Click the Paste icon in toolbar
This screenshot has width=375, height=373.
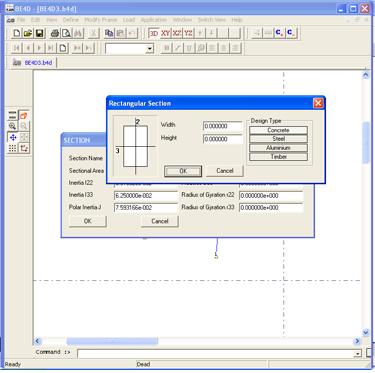point(120,33)
